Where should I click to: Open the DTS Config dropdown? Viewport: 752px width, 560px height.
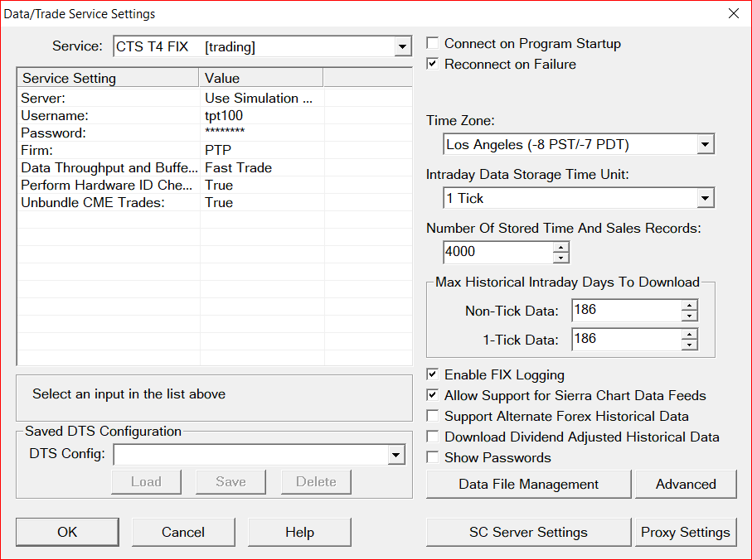coord(395,455)
